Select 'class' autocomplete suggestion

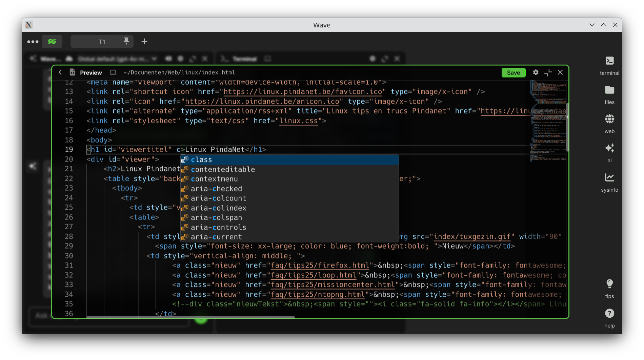click(x=289, y=160)
